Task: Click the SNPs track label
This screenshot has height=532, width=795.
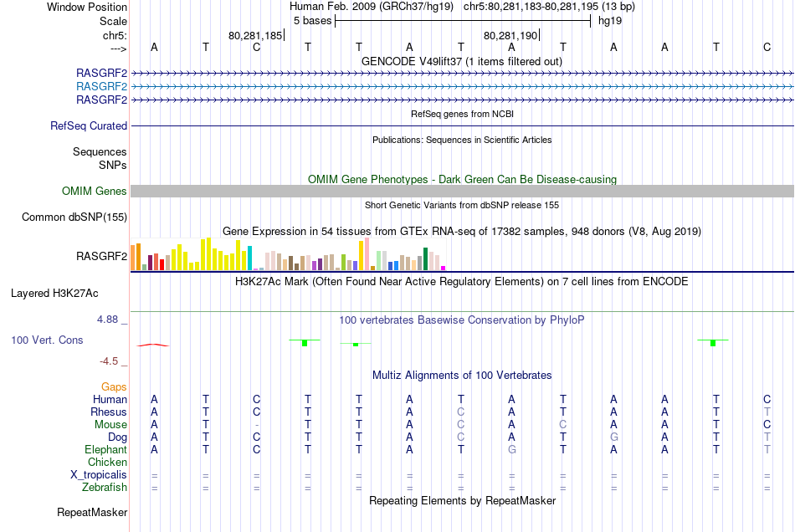Action: coord(113,165)
